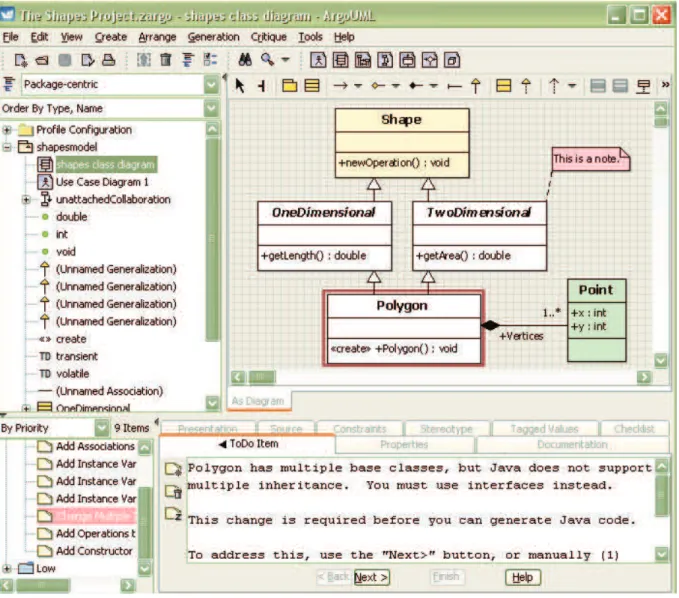The height and width of the screenshot is (598, 679).
Task: Open the Order By Type, Name dropdown
Action: coord(211,108)
